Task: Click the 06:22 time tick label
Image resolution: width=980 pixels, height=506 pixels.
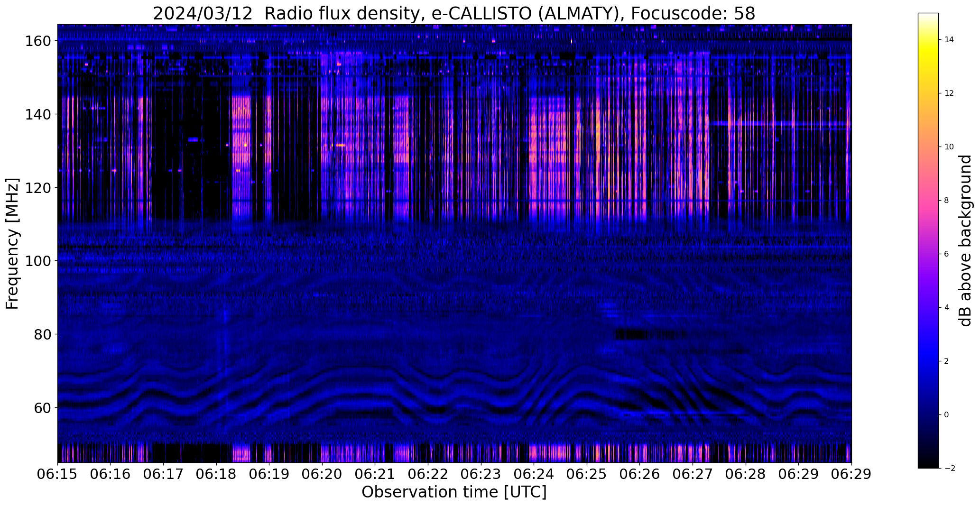Action: pos(428,475)
